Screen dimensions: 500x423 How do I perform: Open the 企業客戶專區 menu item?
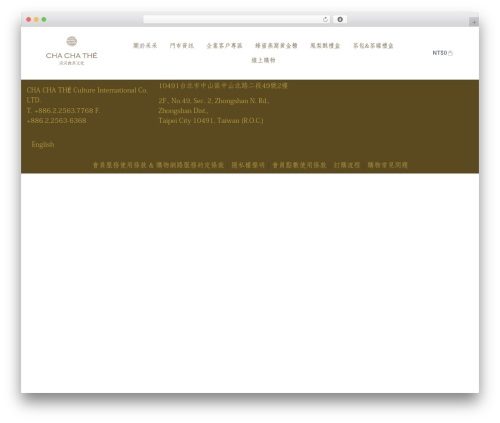tap(224, 46)
